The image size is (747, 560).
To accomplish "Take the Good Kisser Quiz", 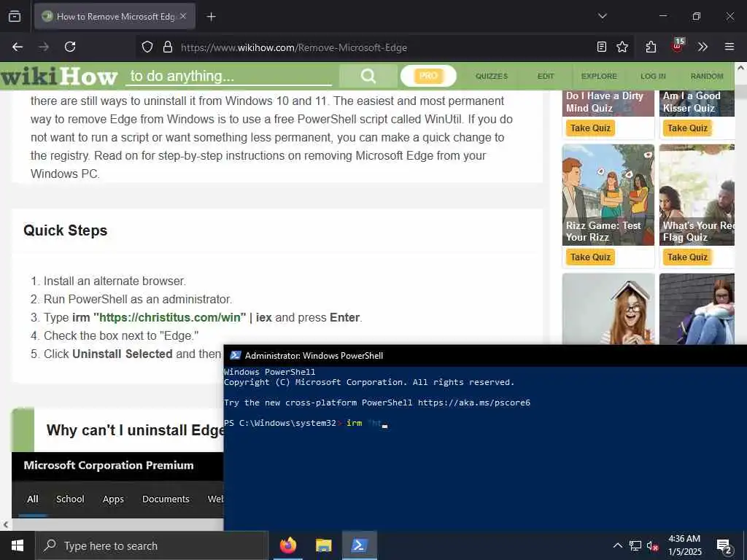I will 687,128.
